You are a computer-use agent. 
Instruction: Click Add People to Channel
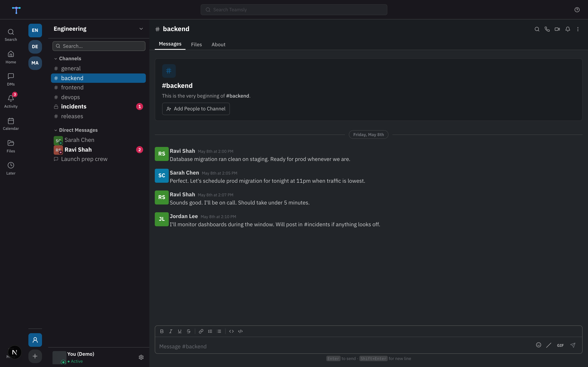point(196,109)
